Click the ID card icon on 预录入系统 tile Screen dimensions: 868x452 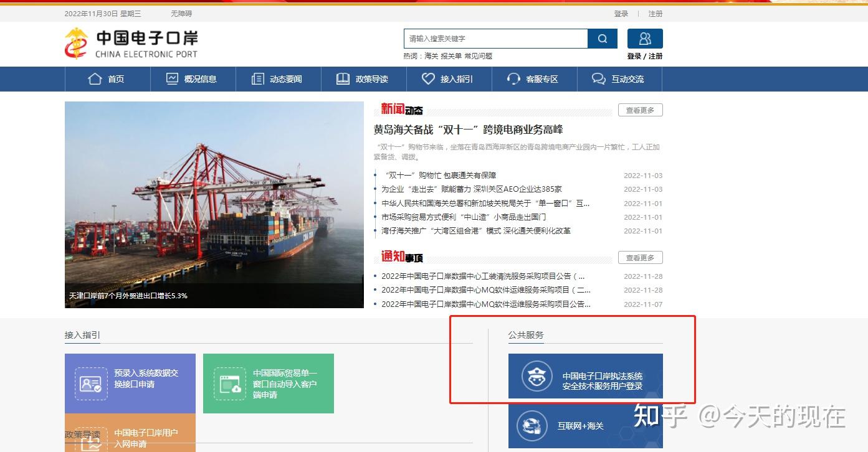pos(91,384)
